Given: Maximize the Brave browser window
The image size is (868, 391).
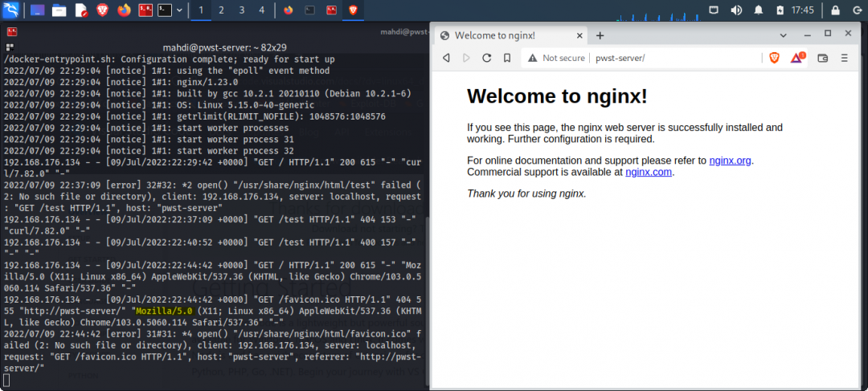Looking at the screenshot, I should point(828,34).
